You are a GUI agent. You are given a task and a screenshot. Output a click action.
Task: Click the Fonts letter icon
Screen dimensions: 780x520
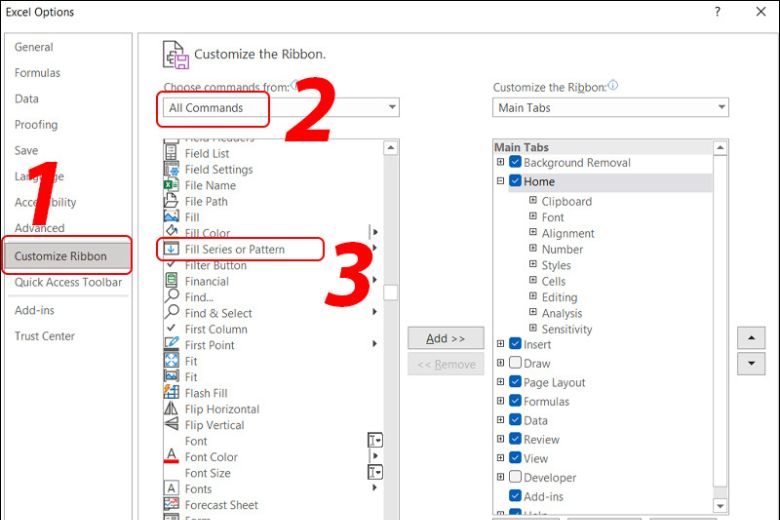coord(171,488)
